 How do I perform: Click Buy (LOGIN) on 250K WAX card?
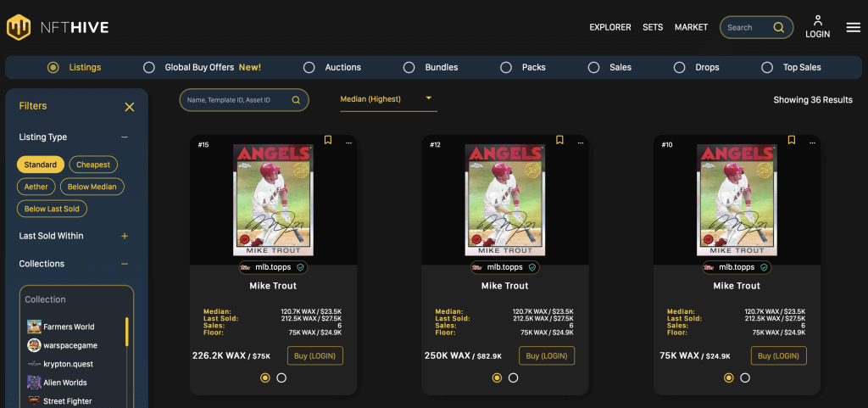pyautogui.click(x=547, y=355)
